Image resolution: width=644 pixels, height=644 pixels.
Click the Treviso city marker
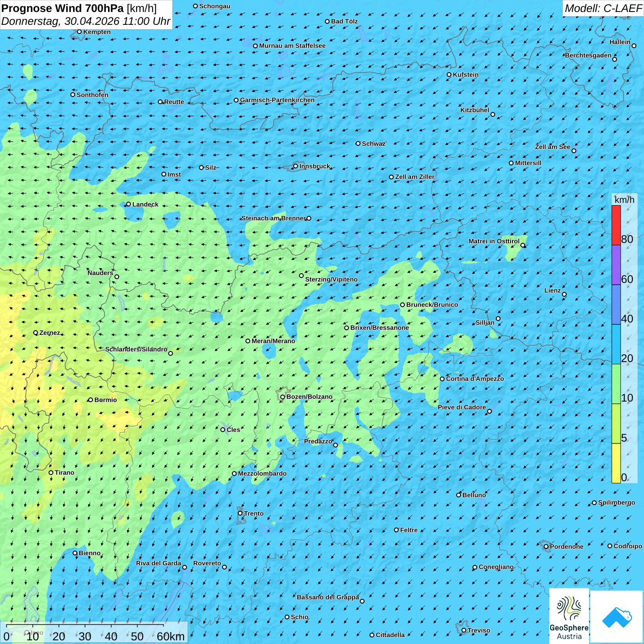point(464,630)
